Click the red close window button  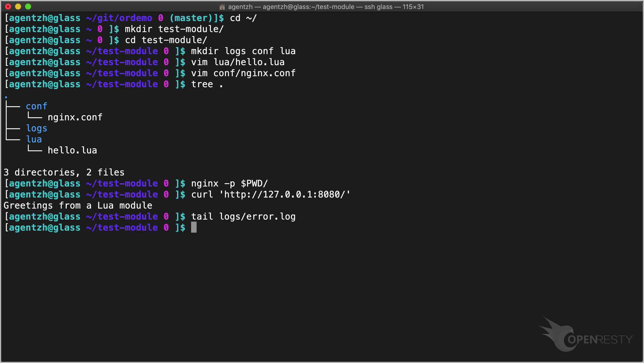(8, 7)
